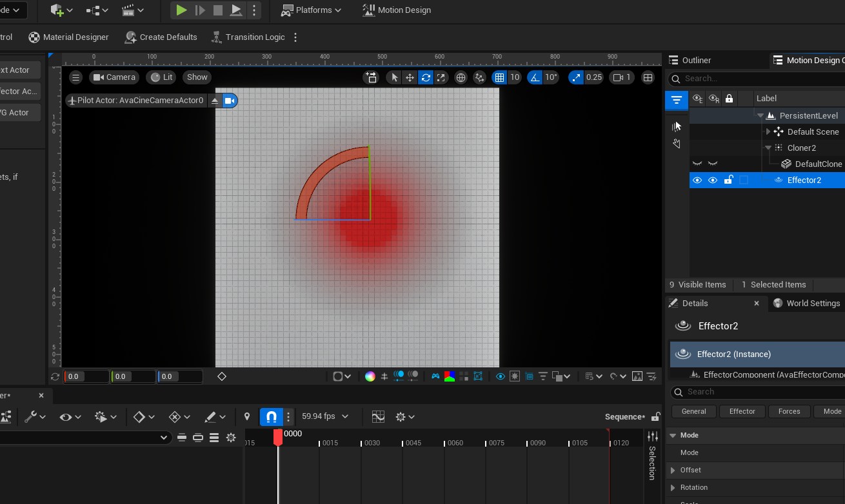Image resolution: width=845 pixels, height=504 pixels.
Task: Click the General filter button in Details
Action: pyautogui.click(x=693, y=411)
